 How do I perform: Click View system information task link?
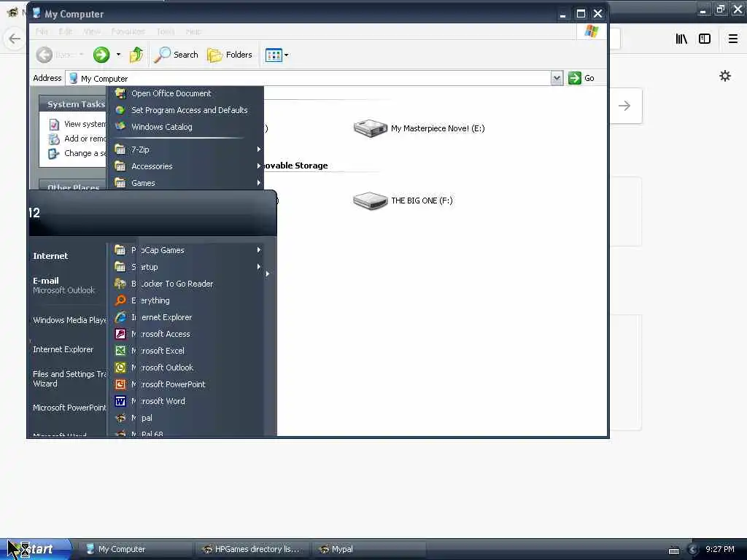[77, 124]
